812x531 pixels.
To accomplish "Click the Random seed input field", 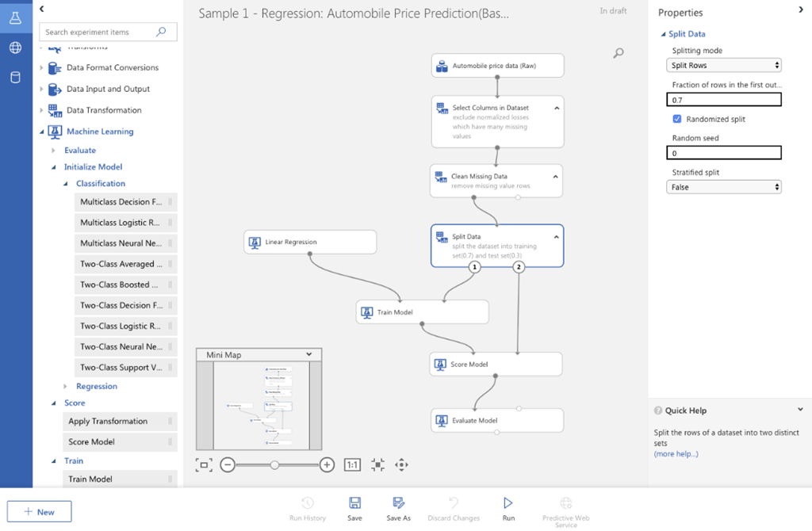I will pos(723,153).
